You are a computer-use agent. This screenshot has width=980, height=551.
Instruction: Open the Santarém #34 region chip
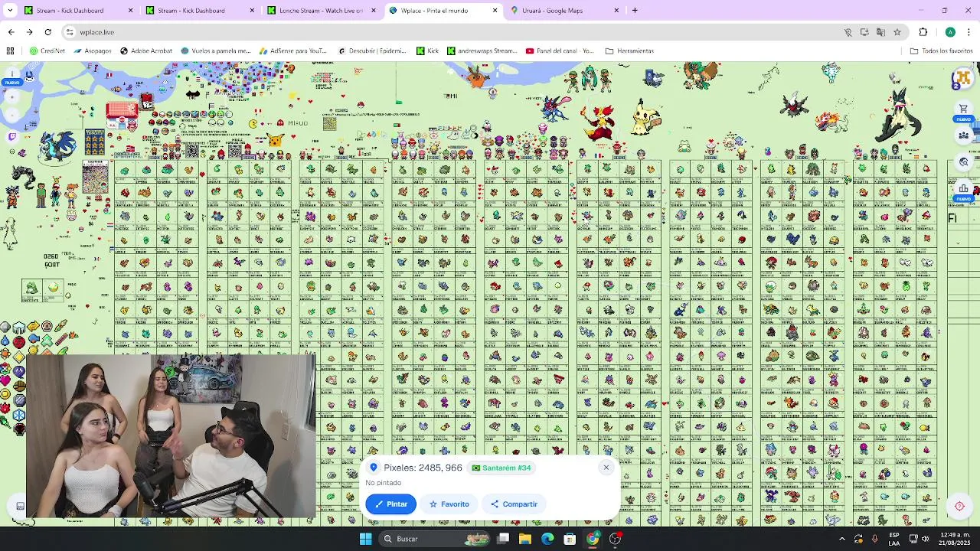point(501,468)
